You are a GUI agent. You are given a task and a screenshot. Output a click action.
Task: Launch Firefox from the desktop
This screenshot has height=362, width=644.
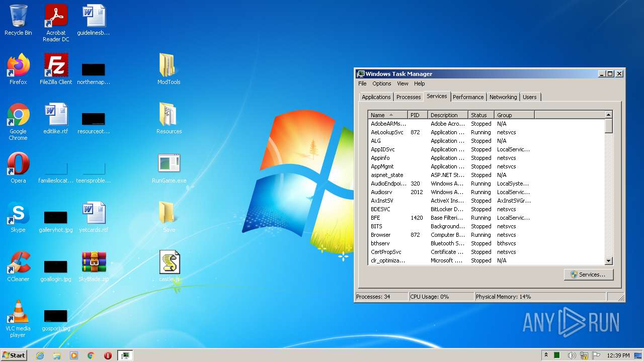[x=18, y=69]
